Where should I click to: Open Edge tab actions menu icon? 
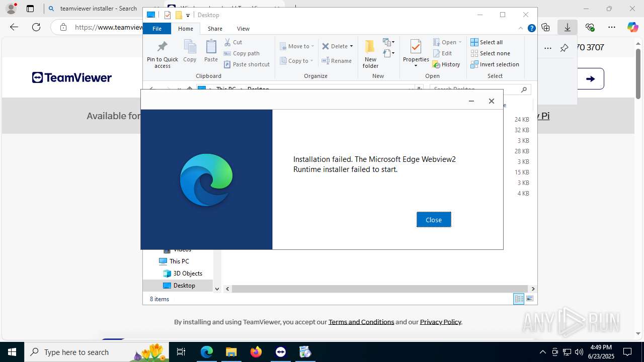30,9
